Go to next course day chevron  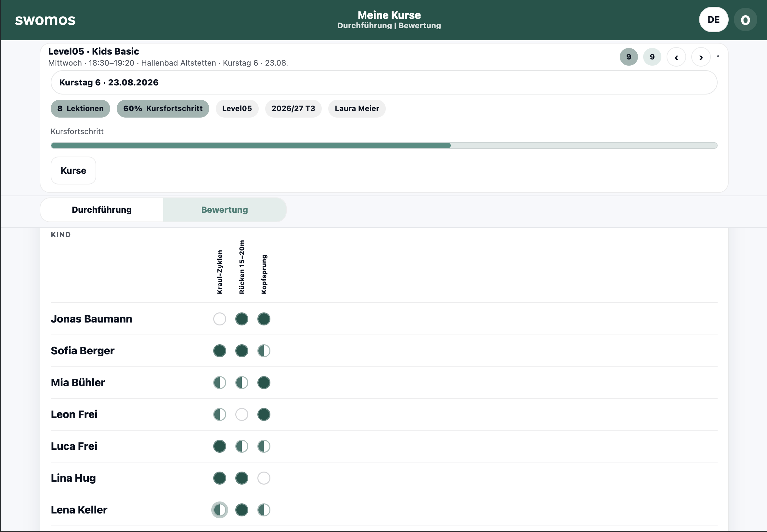point(701,57)
